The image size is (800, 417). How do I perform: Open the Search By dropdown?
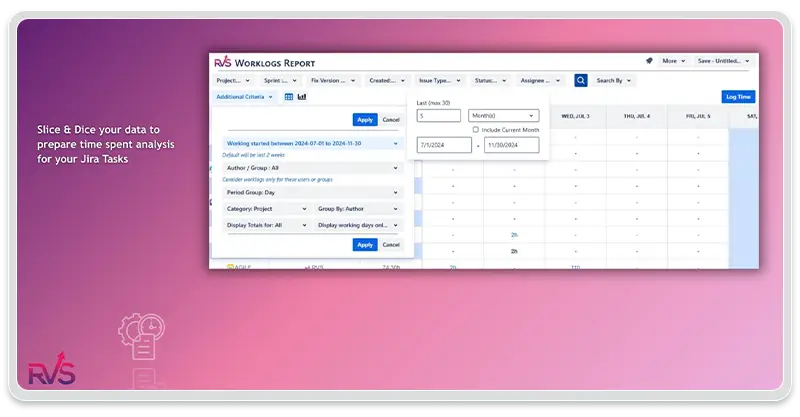tap(614, 81)
